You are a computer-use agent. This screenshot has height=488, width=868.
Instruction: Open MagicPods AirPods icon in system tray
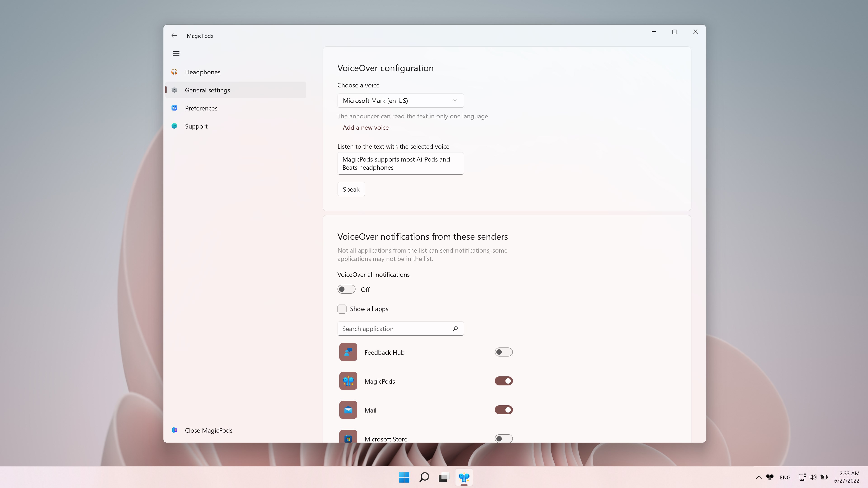pyautogui.click(x=770, y=477)
